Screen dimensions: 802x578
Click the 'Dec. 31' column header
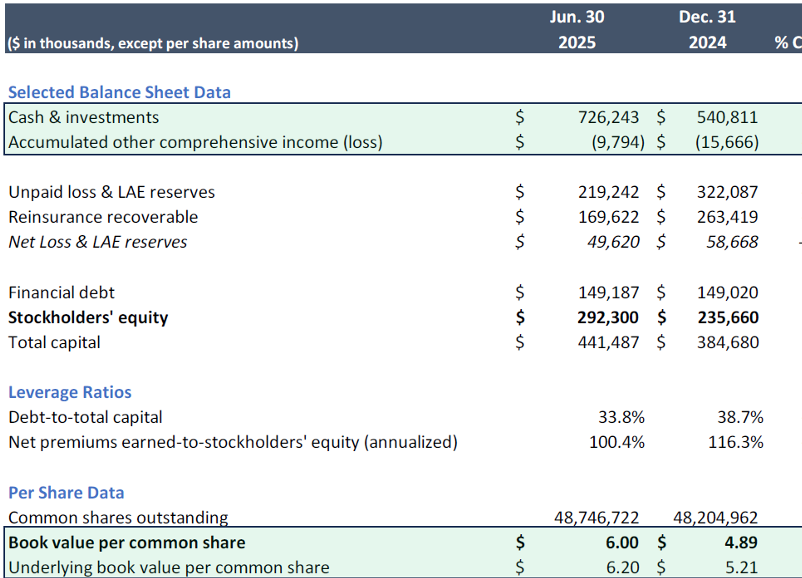(707, 17)
